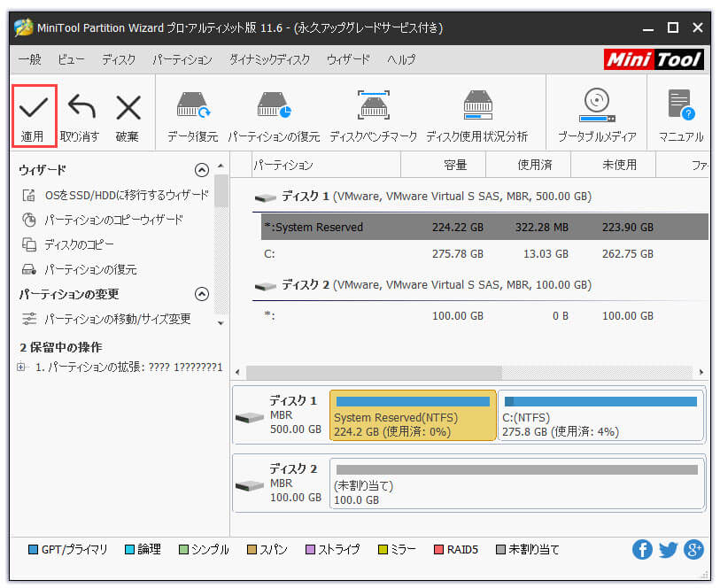The image size is (720, 588).
Task: Click ディスク 1 MBR 500.00 GB label
Action: click(x=295, y=415)
